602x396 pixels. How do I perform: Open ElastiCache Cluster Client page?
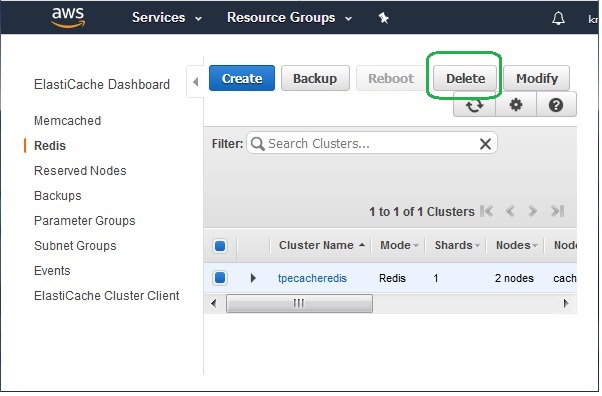(x=107, y=296)
